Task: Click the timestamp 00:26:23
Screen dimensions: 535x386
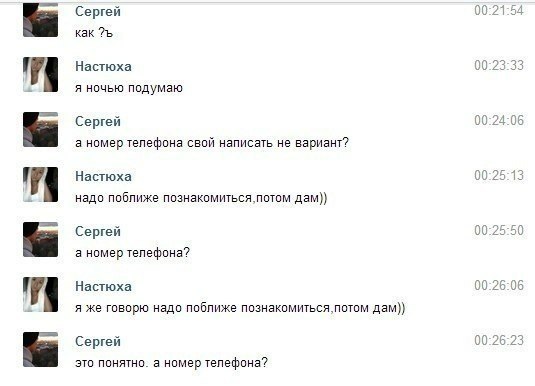Action: click(x=499, y=340)
